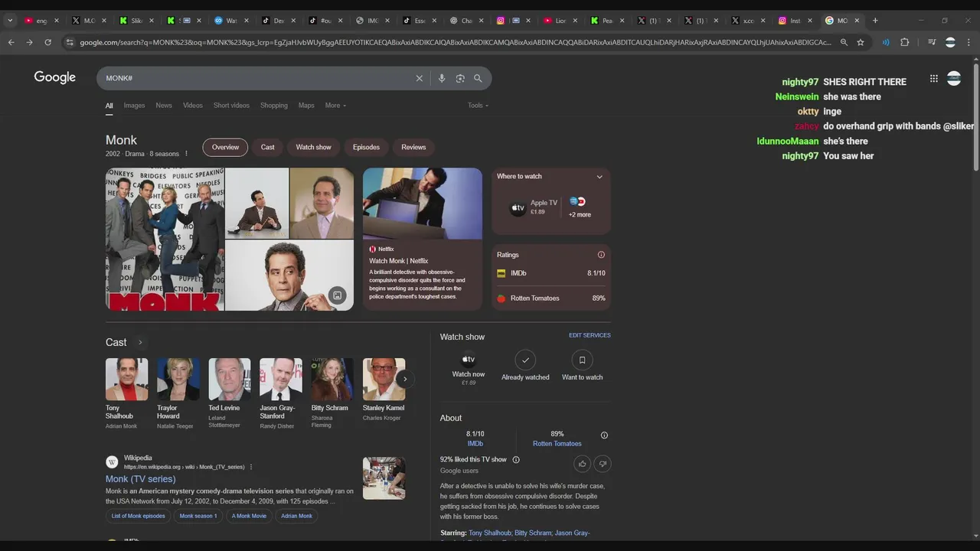Image resolution: width=980 pixels, height=551 pixels.
Task: Switch to News results tab
Action: 164,106
